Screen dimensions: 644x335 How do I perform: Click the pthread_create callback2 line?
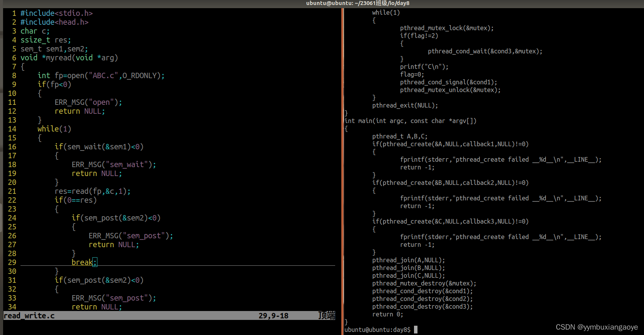pos(450,183)
